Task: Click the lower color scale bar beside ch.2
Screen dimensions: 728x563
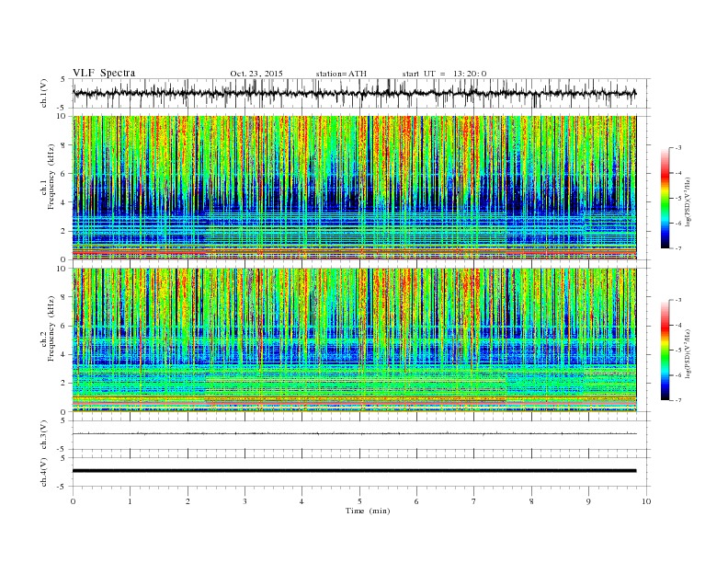Action: (665, 350)
